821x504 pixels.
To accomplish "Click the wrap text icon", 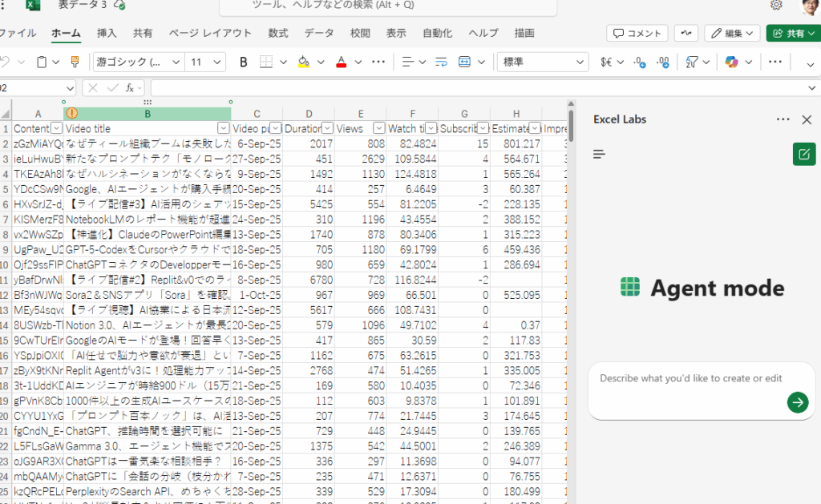I will click(441, 62).
